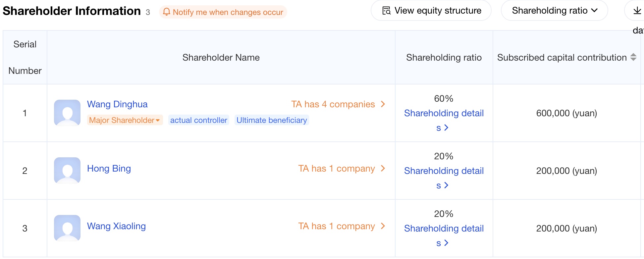Click the equity structure magnifier icon
The width and height of the screenshot is (644, 259).
coord(386,11)
